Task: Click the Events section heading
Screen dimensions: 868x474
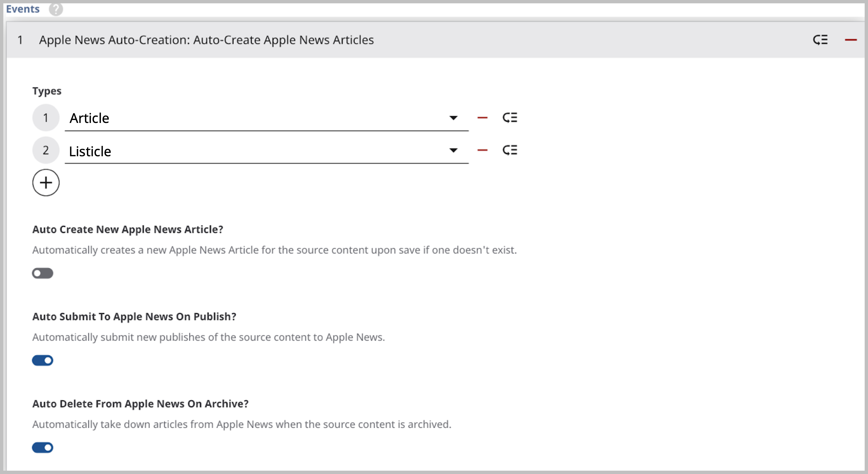Action: pos(22,9)
